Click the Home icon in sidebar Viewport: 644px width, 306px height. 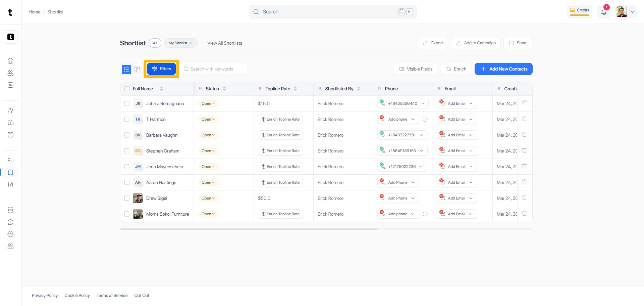10,61
